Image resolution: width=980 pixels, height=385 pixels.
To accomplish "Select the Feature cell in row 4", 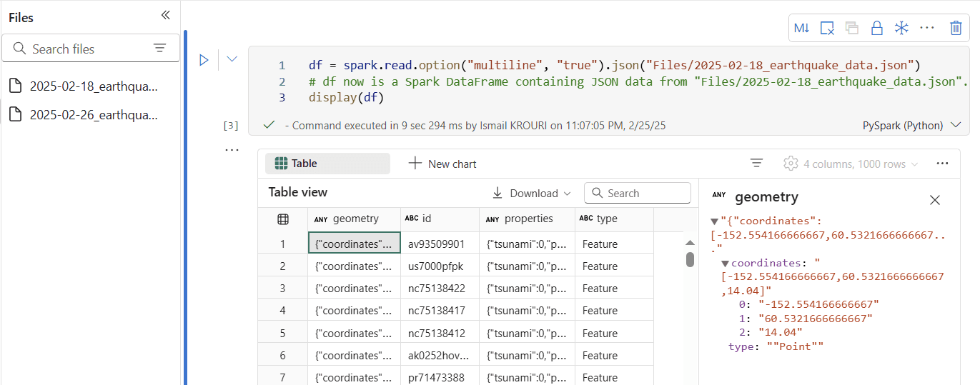I will [x=614, y=310].
